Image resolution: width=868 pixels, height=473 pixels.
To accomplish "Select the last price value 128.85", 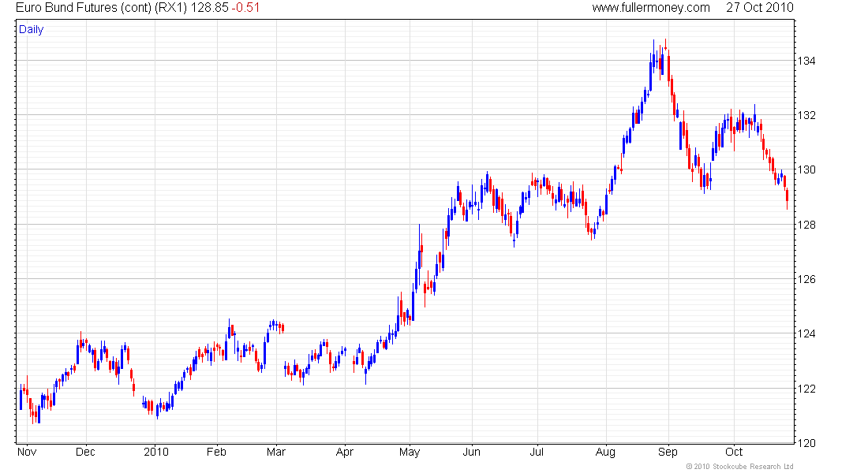I will (210, 8).
